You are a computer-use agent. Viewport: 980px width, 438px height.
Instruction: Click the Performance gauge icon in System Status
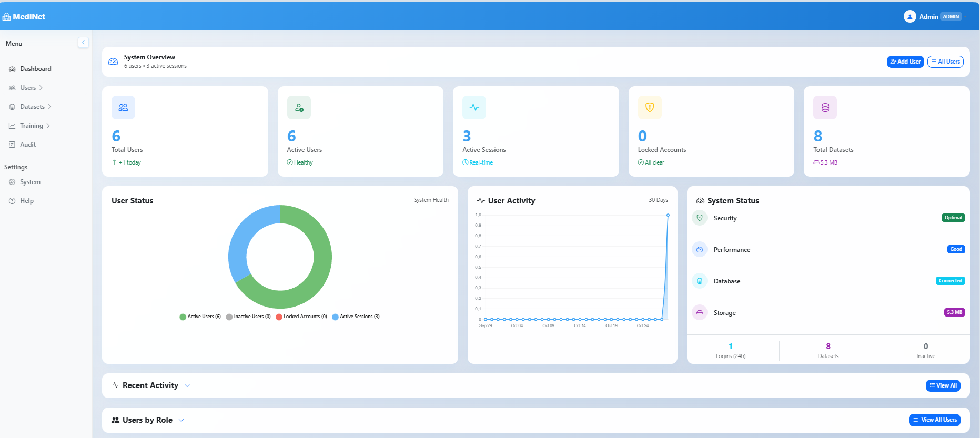pyautogui.click(x=700, y=249)
